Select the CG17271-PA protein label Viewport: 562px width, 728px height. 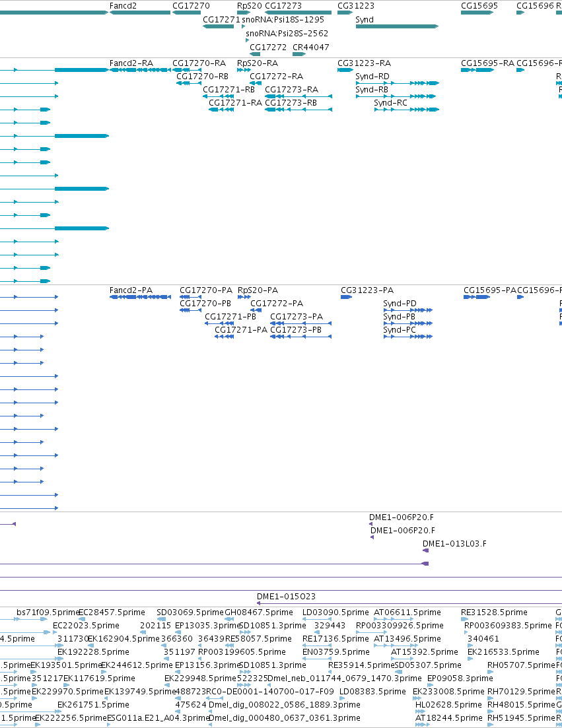(241, 329)
